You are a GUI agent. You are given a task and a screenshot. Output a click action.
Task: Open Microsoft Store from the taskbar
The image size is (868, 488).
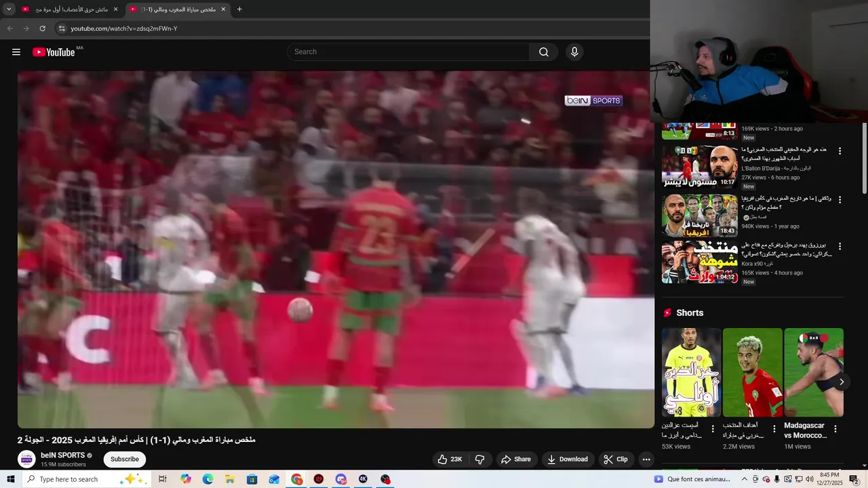pyautogui.click(x=252, y=479)
